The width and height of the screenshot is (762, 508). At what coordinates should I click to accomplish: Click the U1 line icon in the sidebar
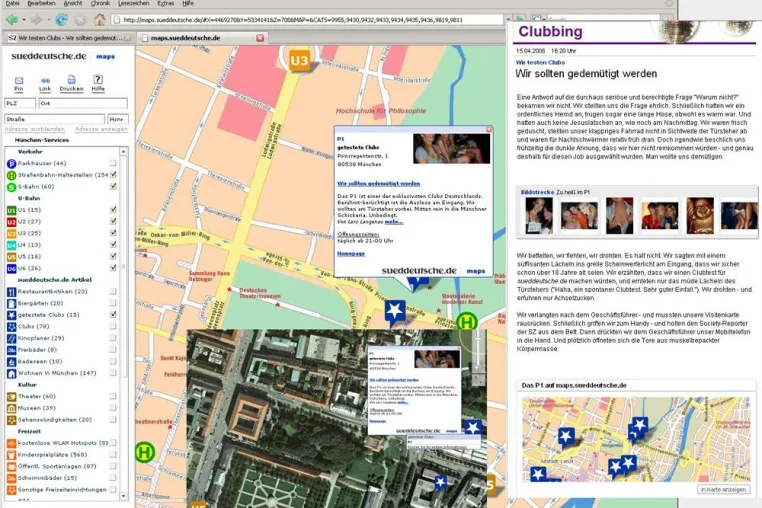click(12, 210)
